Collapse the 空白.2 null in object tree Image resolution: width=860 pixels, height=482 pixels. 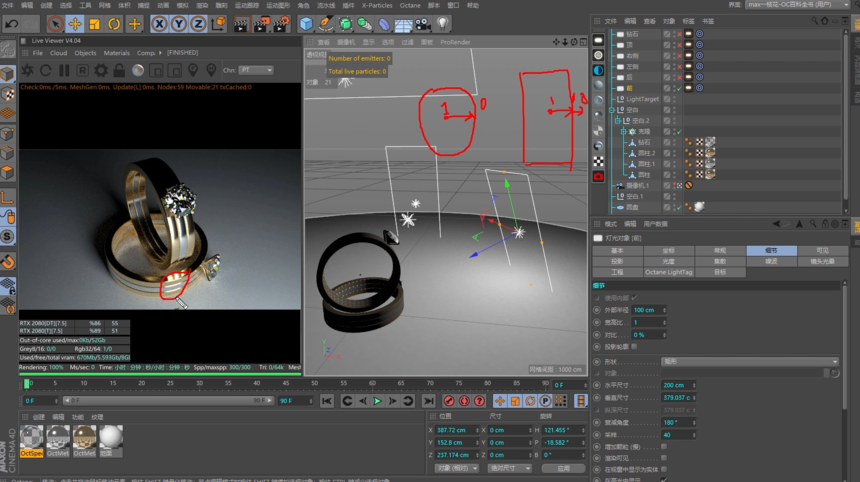click(618, 121)
